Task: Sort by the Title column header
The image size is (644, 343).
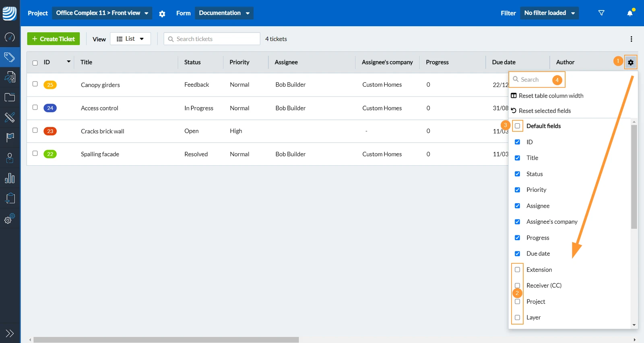Action: (86, 62)
